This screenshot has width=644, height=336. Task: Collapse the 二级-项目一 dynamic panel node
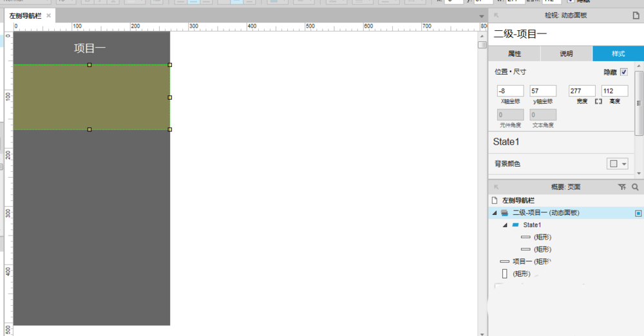(x=495, y=213)
